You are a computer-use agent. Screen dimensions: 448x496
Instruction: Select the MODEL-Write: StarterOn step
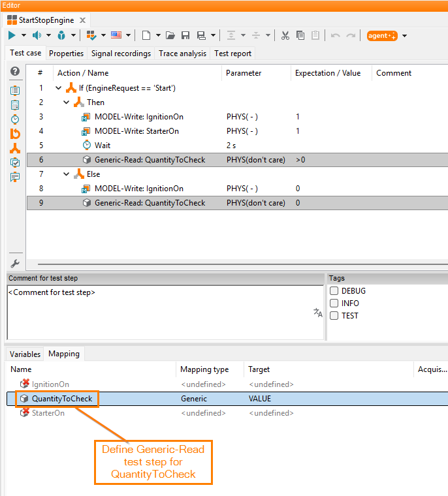pyautogui.click(x=238, y=131)
